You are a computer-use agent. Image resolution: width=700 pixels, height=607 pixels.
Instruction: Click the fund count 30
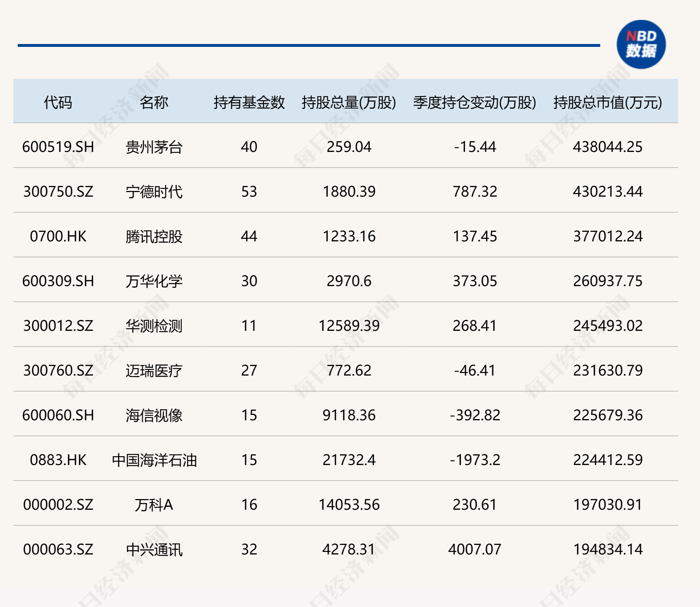249,281
